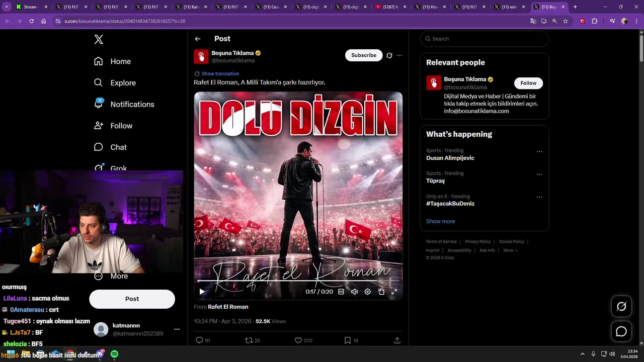The height and width of the screenshot is (362, 644).
Task: Switch to the Stream tab
Action: tap(32, 7)
